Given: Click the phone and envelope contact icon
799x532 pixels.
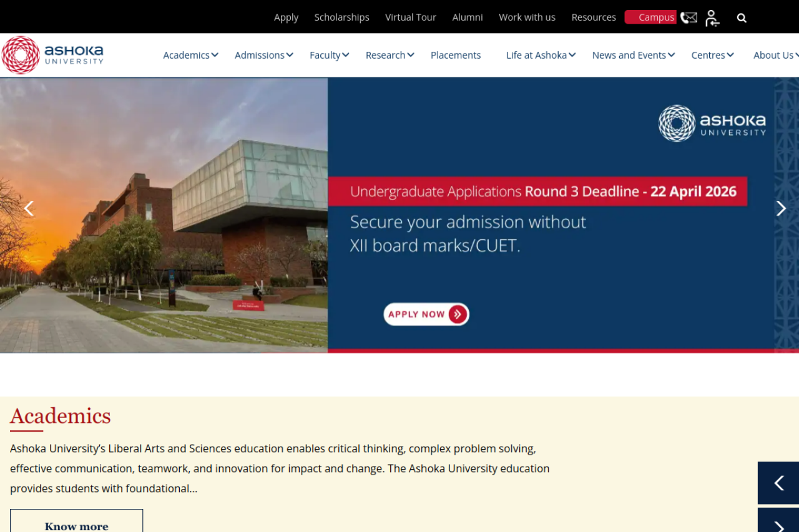Looking at the screenshot, I should coord(689,17).
